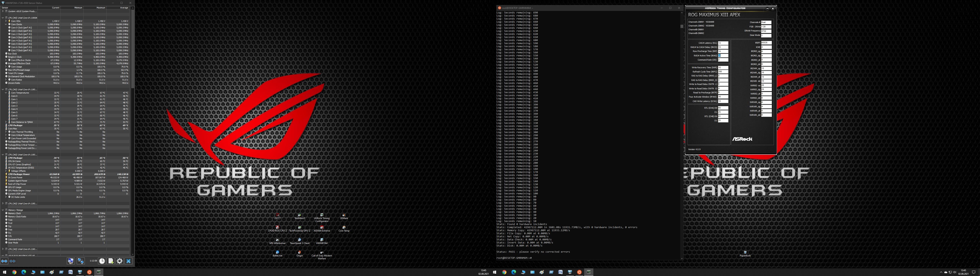Click the DRAM Frequency field
Viewport: 980px width, 276px height.
(766, 31)
